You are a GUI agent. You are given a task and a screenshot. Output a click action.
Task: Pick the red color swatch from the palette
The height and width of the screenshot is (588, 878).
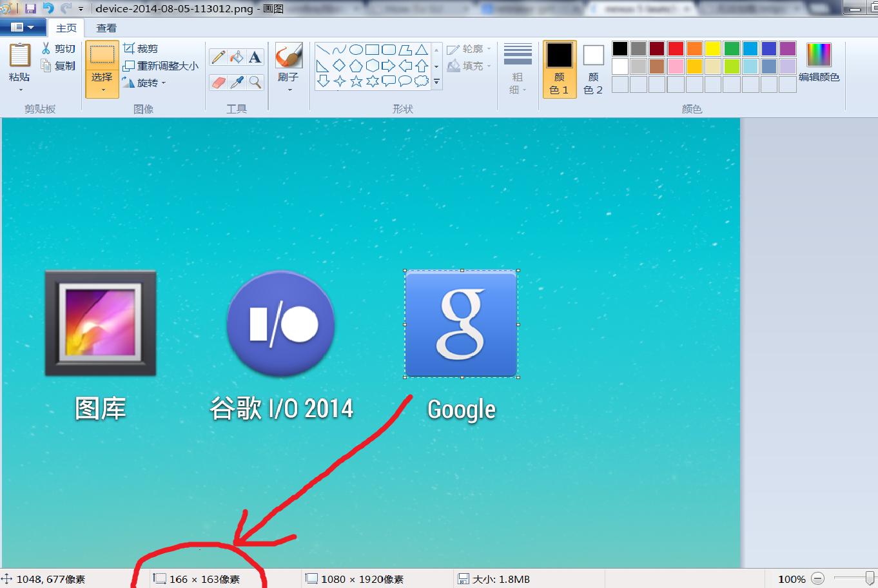point(674,49)
